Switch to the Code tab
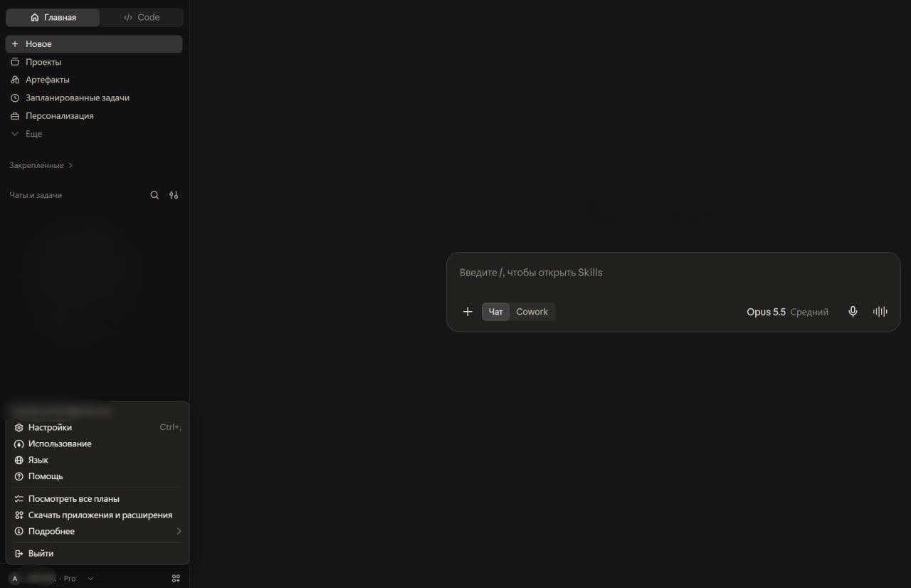This screenshot has height=588, width=911. coord(142,17)
